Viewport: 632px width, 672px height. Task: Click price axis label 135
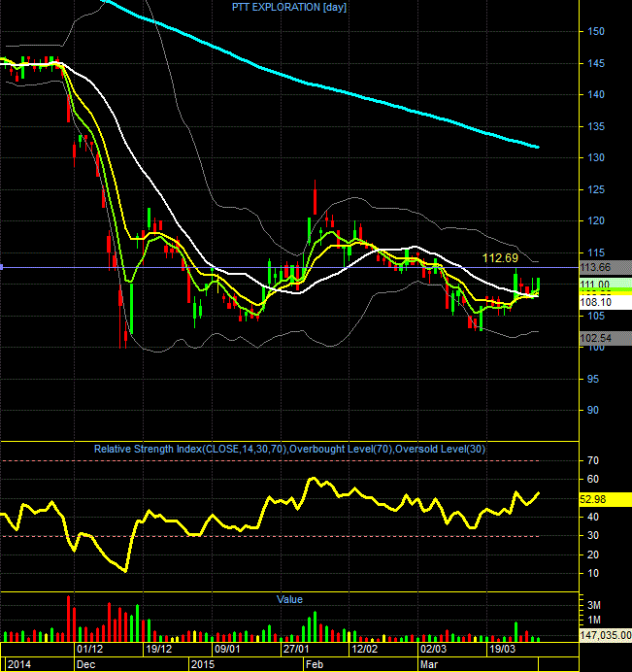click(x=596, y=126)
